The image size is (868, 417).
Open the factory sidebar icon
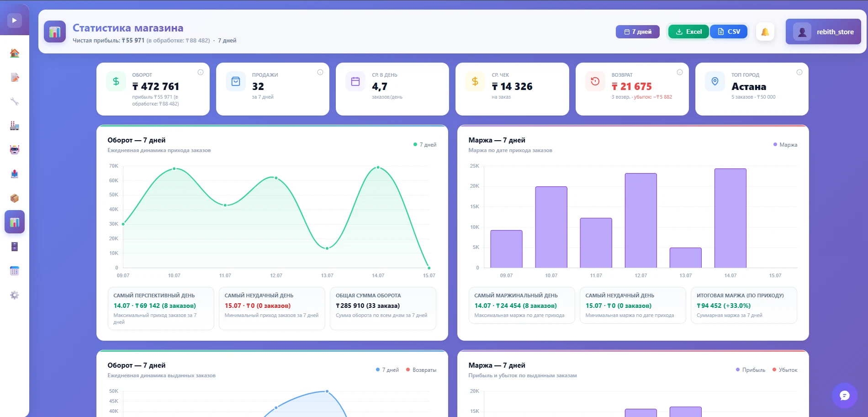coord(15,126)
